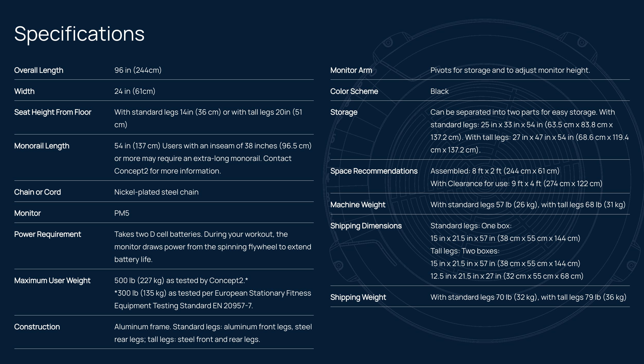Screen dimensions: 644x364
Task: Click the Shipping Dimensions label
Action: 366,226
